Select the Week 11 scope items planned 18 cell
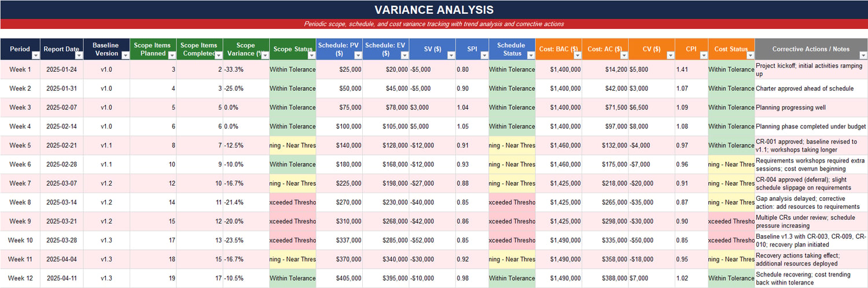The image size is (868, 288). pos(153,259)
